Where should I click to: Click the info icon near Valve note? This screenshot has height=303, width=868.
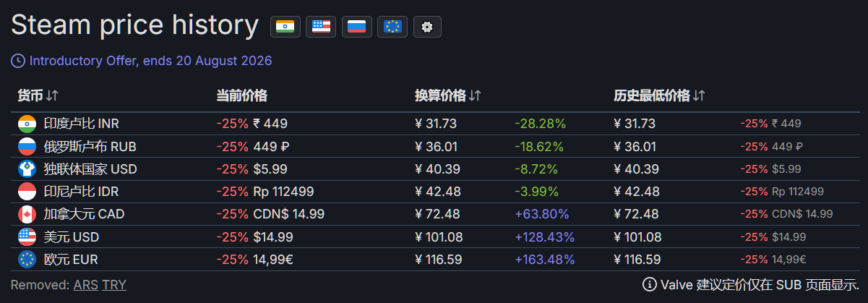click(649, 284)
